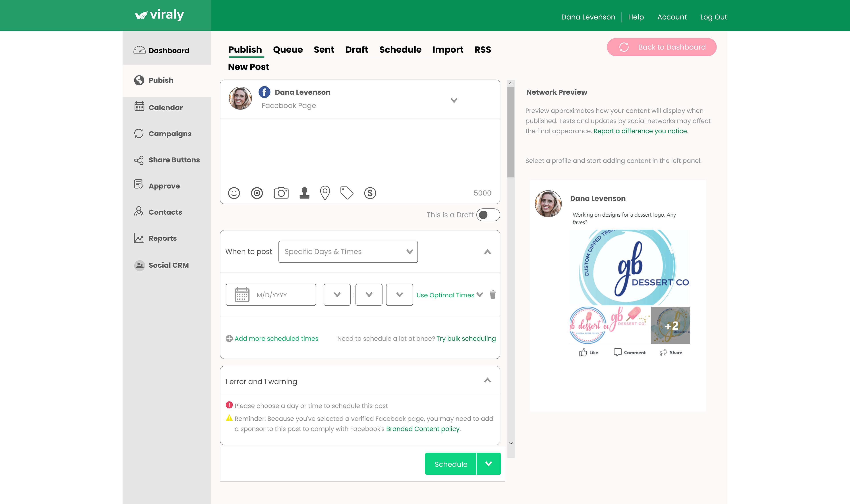Click the red error alert icon
This screenshot has height=504, width=850.
(229, 405)
